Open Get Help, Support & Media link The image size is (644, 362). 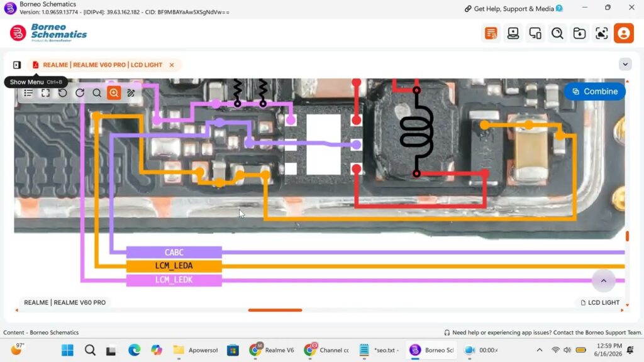click(513, 9)
